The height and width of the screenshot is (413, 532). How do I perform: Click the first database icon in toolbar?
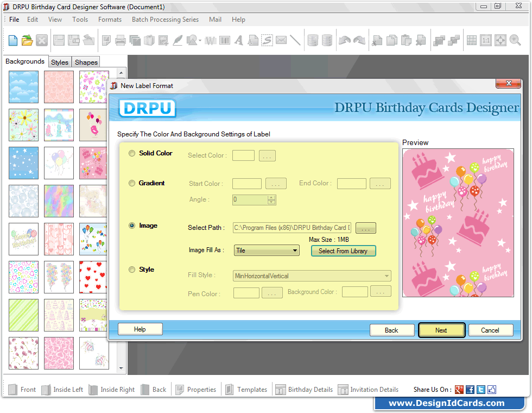click(x=313, y=40)
